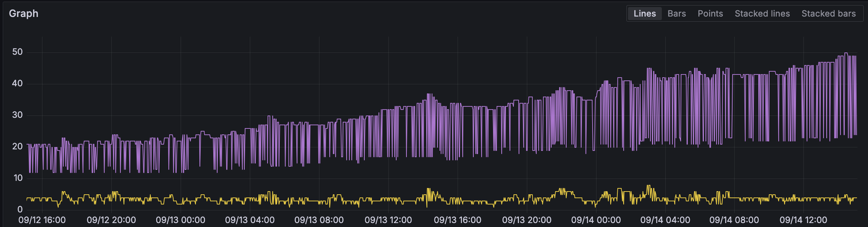Choose the Stacked lines display

pyautogui.click(x=762, y=13)
